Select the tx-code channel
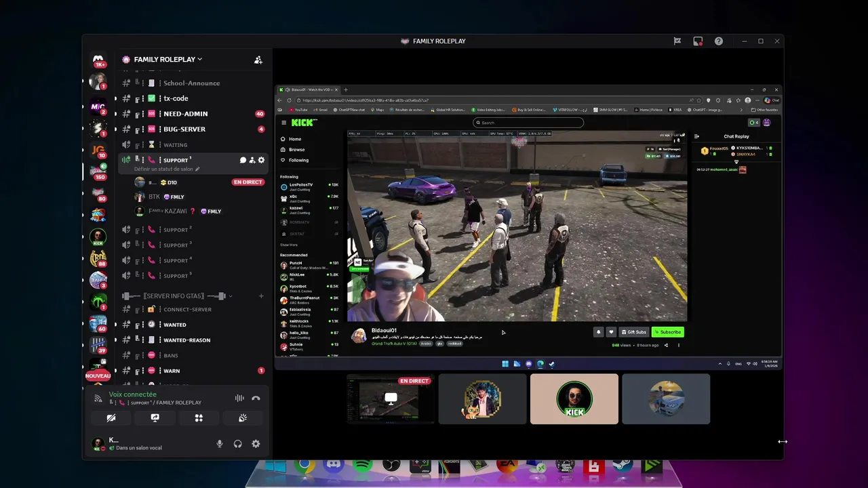The height and width of the screenshot is (488, 868). click(193, 98)
